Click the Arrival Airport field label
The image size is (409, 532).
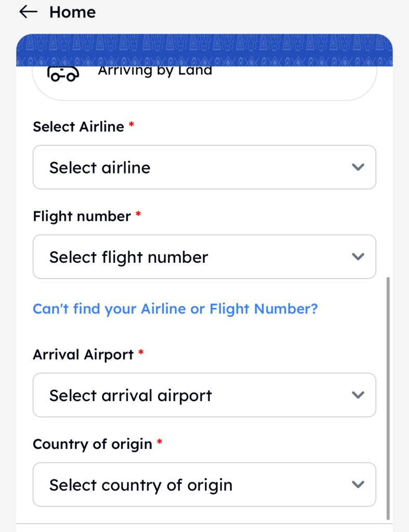click(x=83, y=355)
